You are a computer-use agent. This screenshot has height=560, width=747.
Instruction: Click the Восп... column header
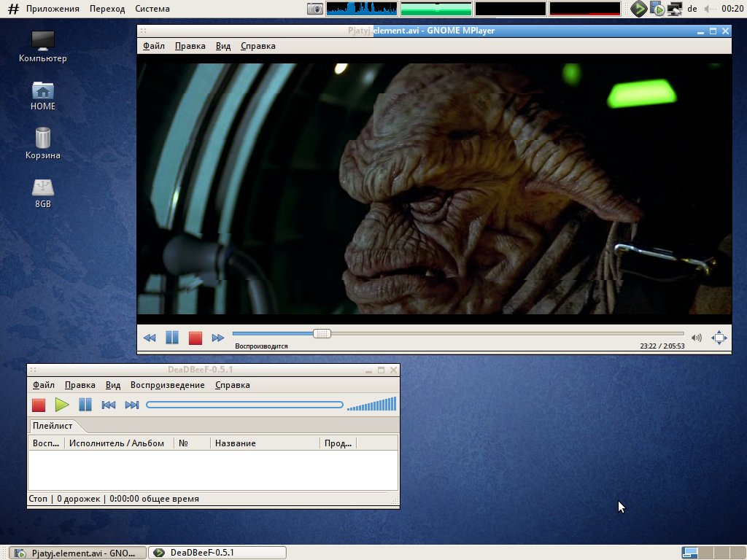[46, 443]
